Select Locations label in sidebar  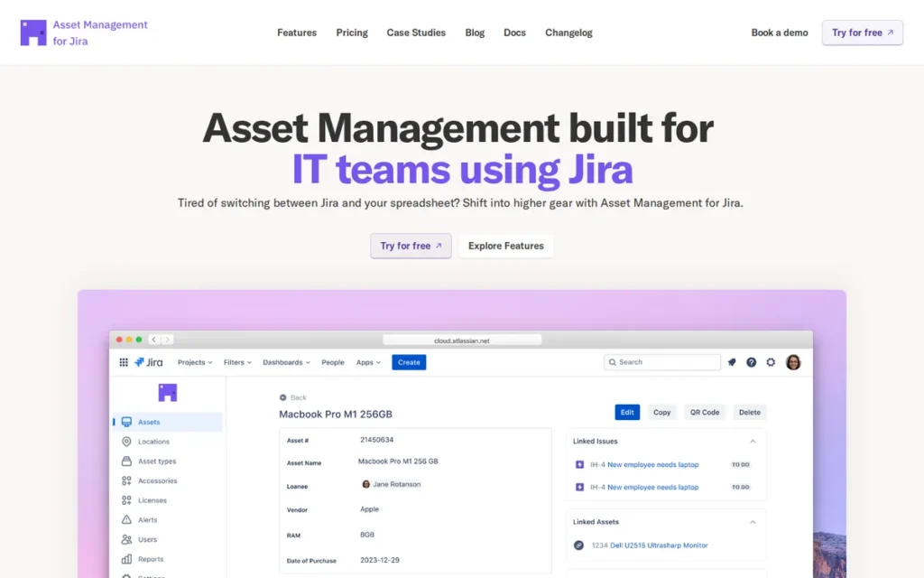(x=153, y=442)
